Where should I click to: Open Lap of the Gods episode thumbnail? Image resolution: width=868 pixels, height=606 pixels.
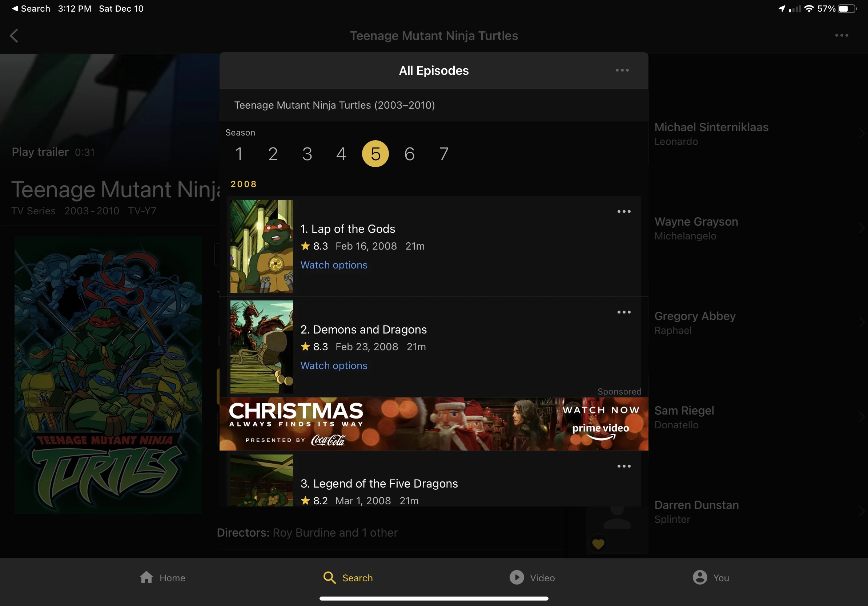tap(262, 246)
